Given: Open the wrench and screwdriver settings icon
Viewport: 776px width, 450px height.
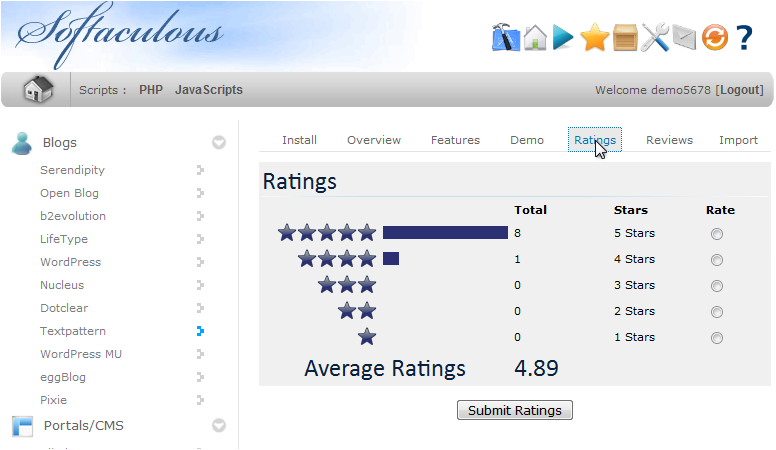Looking at the screenshot, I should 655,38.
